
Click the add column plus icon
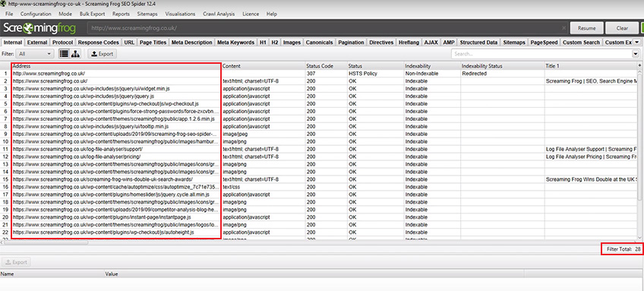point(639,66)
